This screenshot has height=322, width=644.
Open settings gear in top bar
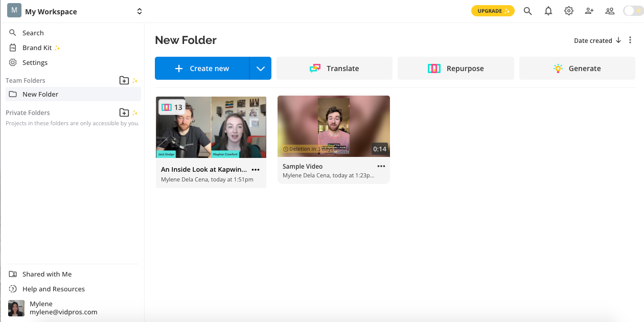tap(569, 11)
